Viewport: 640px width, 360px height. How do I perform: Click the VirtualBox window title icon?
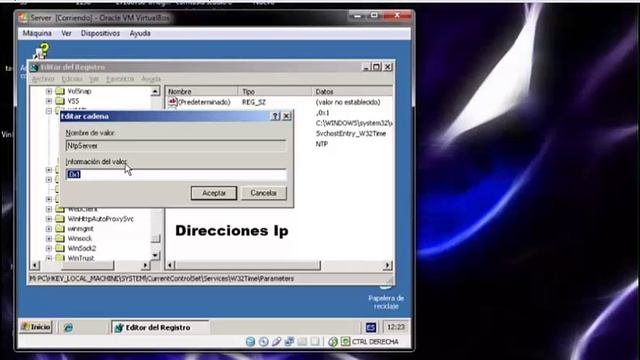pos(23,18)
